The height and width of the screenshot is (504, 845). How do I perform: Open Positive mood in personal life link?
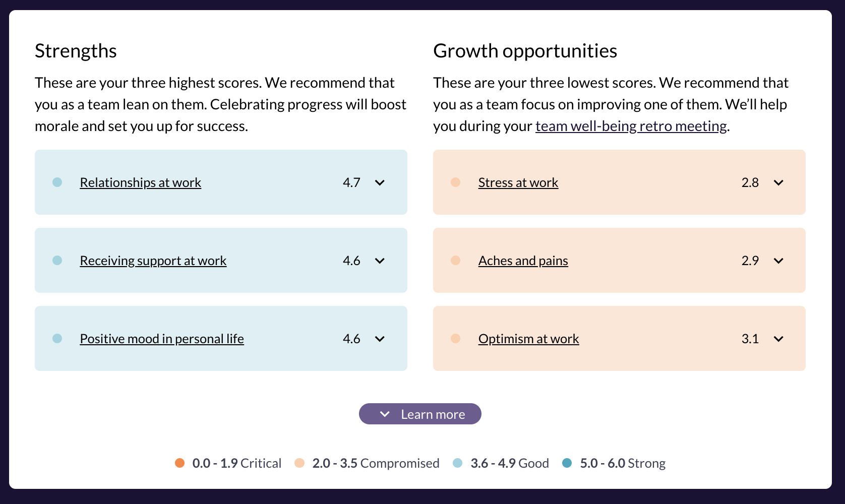(x=161, y=339)
